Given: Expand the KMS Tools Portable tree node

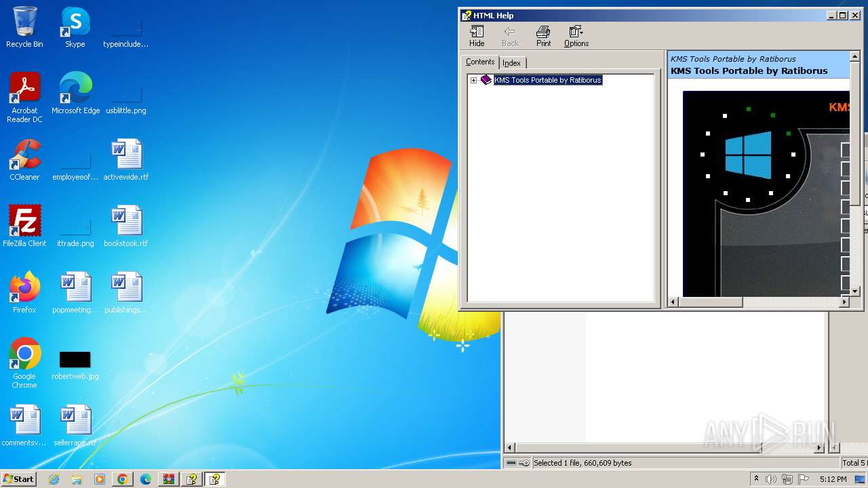Looking at the screenshot, I should tap(473, 80).
